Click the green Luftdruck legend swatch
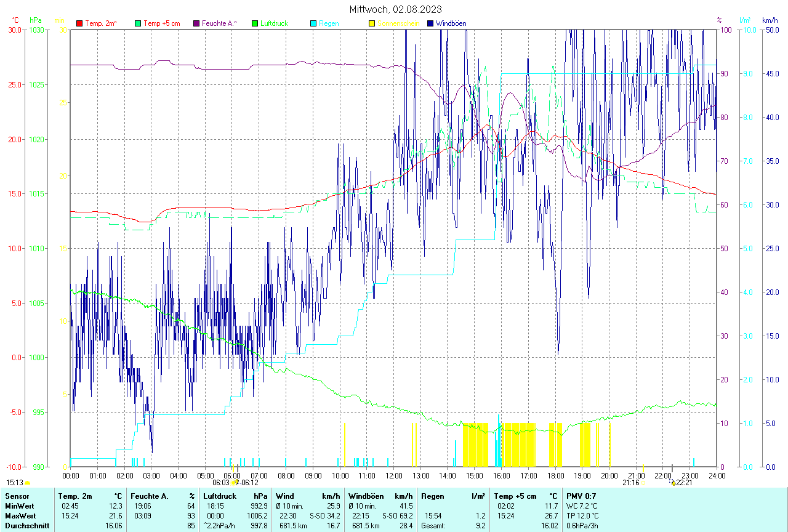The height and width of the screenshot is (532, 788). (x=255, y=23)
